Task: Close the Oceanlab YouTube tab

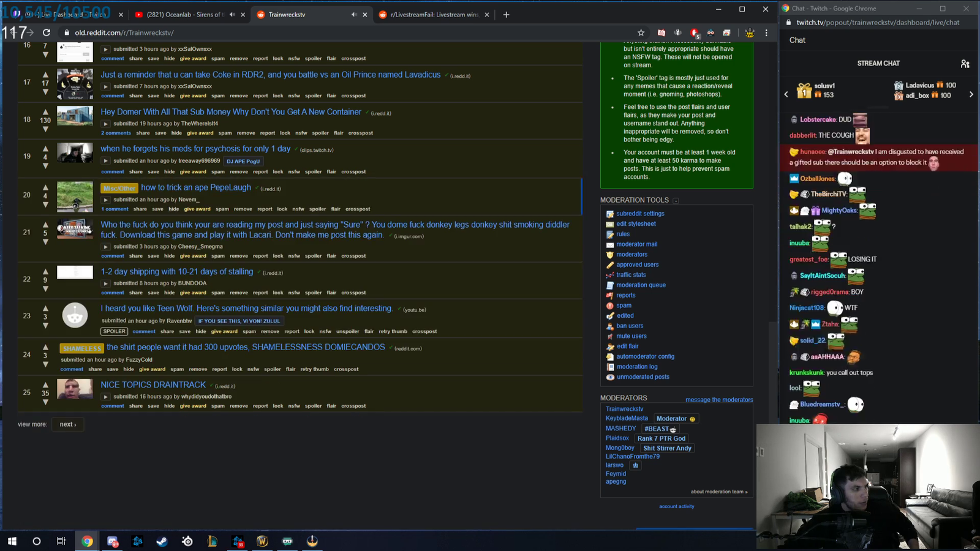Action: [x=243, y=15]
